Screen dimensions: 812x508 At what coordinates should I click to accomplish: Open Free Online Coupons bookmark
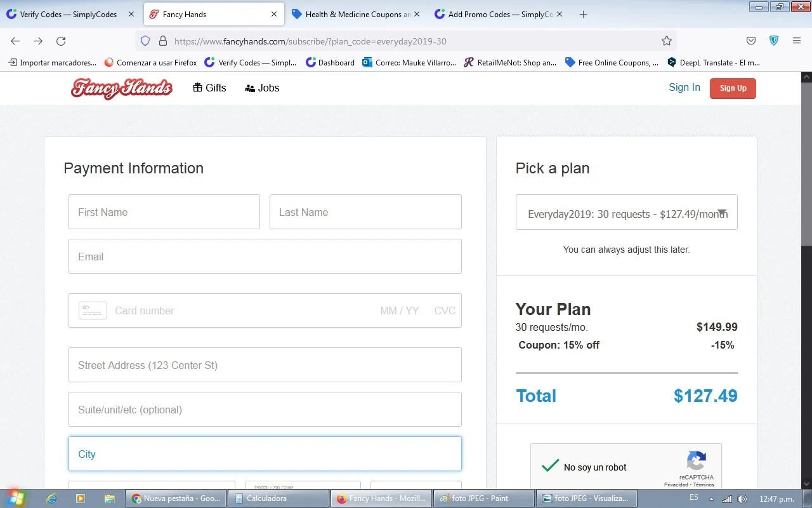click(612, 62)
